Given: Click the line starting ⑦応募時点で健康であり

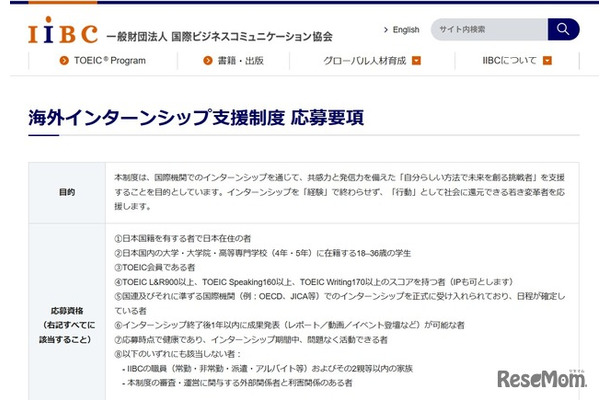Looking at the screenshot, I should pos(251,340).
